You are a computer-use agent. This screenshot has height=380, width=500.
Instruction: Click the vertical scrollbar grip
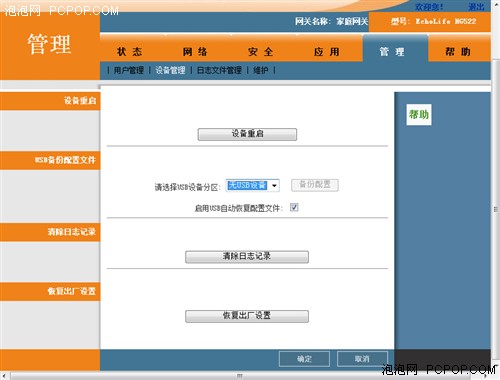point(496,209)
